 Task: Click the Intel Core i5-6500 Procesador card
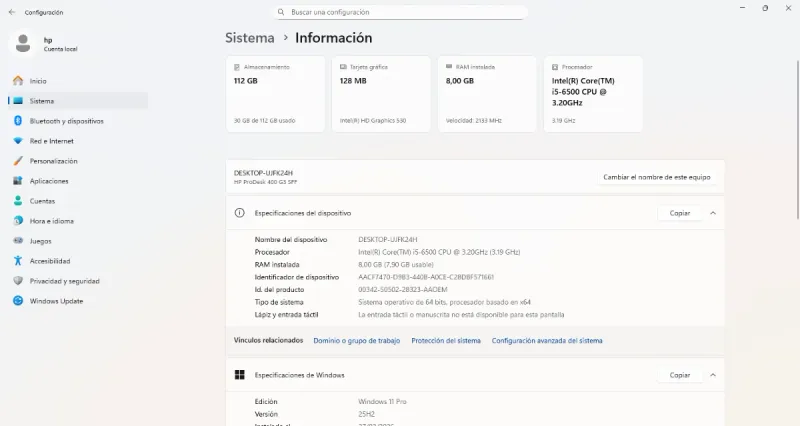tap(593, 94)
